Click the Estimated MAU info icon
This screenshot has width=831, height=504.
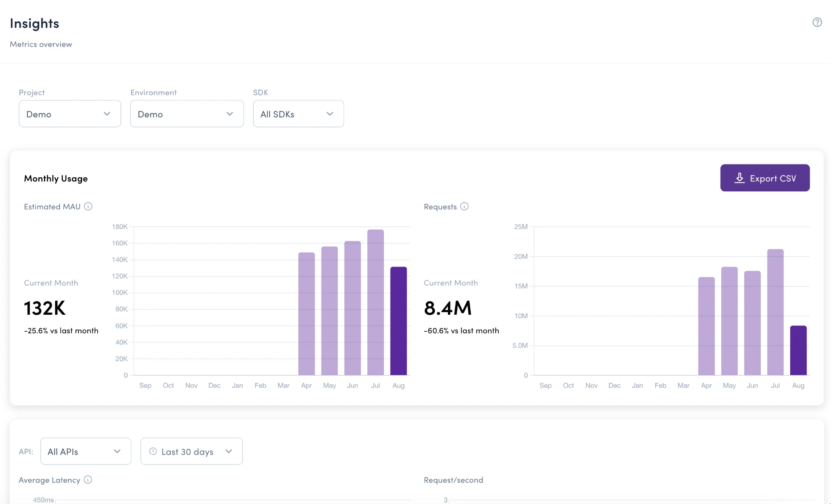pyautogui.click(x=88, y=206)
